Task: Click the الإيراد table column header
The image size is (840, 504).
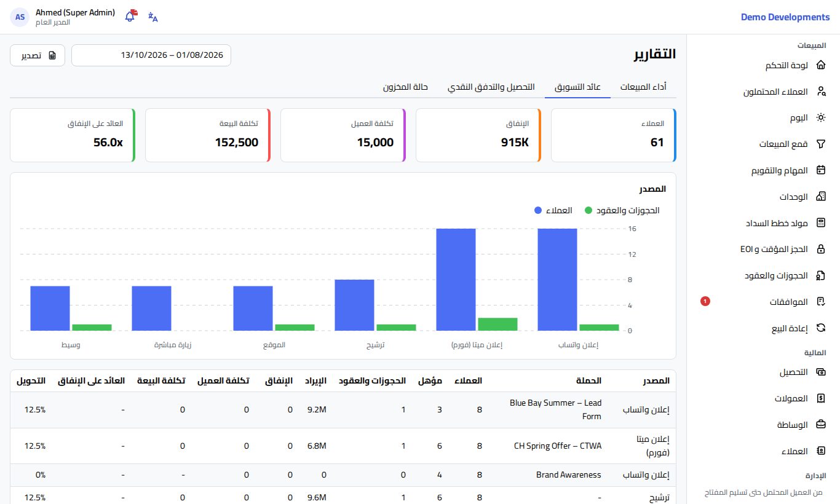Action: 316,381
